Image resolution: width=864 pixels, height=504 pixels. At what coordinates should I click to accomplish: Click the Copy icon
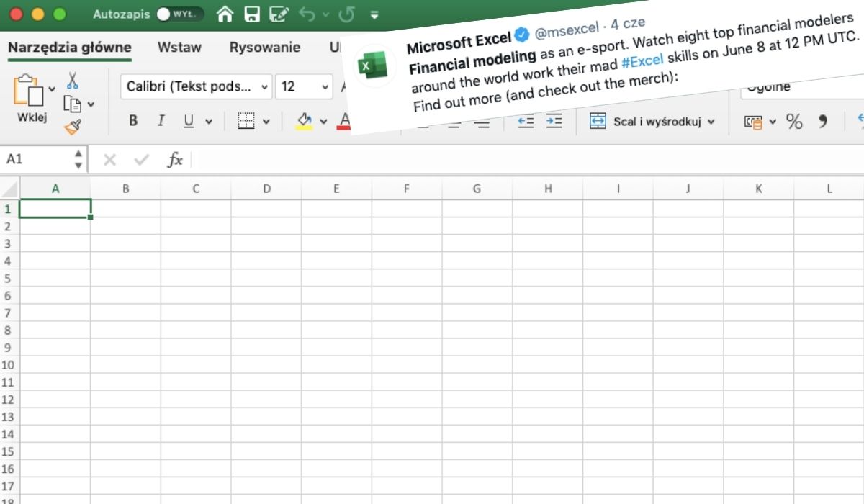click(x=73, y=104)
